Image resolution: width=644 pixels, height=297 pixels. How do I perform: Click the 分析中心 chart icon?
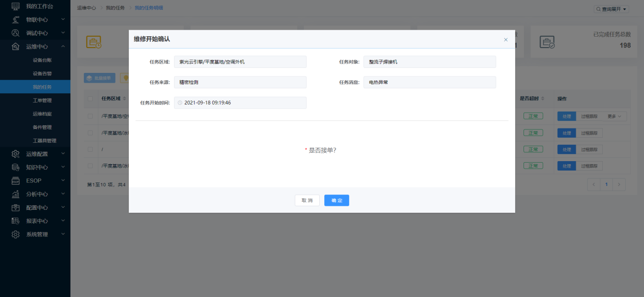pyautogui.click(x=16, y=194)
